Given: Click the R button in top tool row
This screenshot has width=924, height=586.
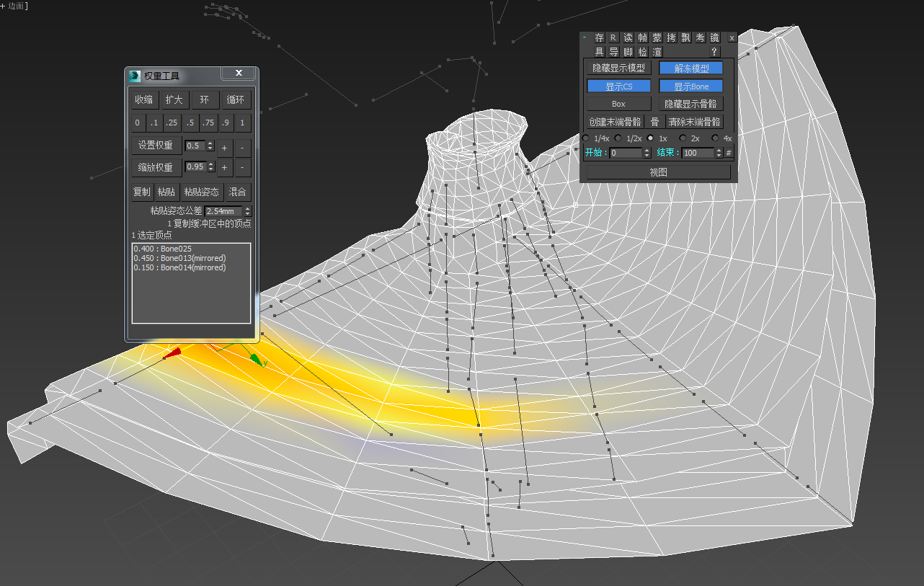Looking at the screenshot, I should click(613, 37).
